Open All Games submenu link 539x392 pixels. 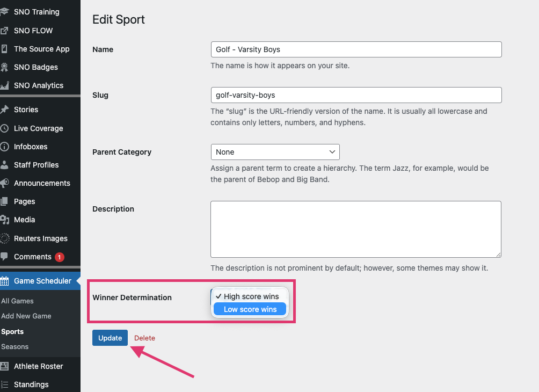(17, 301)
